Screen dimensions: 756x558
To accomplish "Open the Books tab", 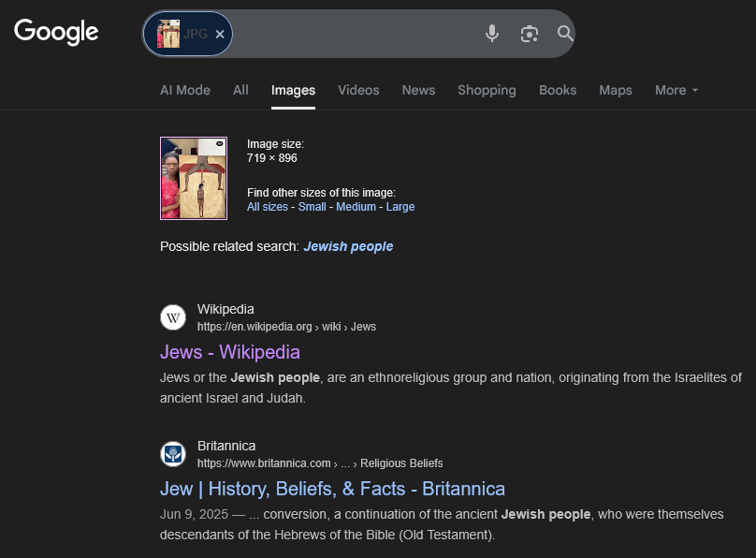I will click(558, 90).
